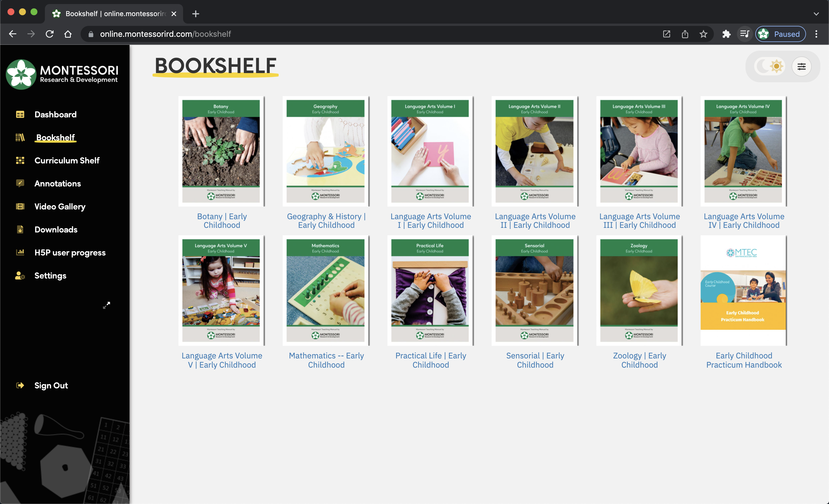Close the Bookshelf browser tab
The width and height of the screenshot is (829, 504).
point(174,14)
